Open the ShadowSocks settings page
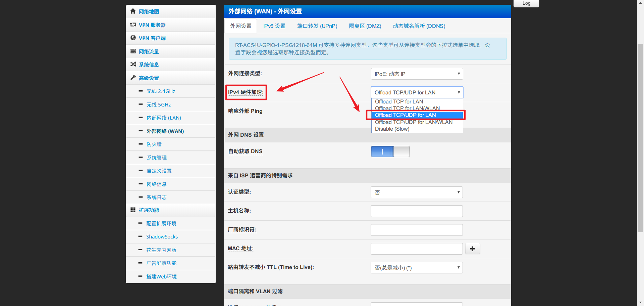The height and width of the screenshot is (306, 644). [162, 236]
